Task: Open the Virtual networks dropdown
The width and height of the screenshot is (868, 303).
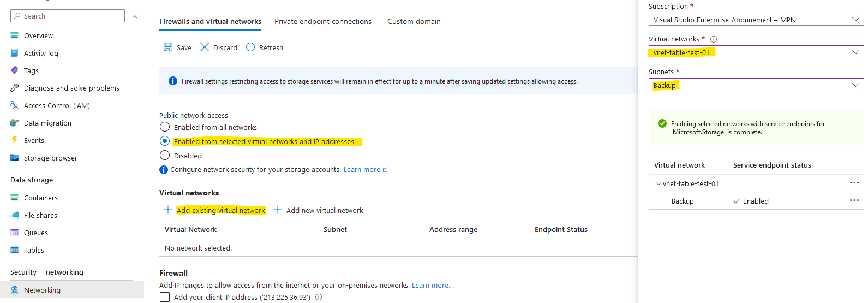Action: click(756, 52)
